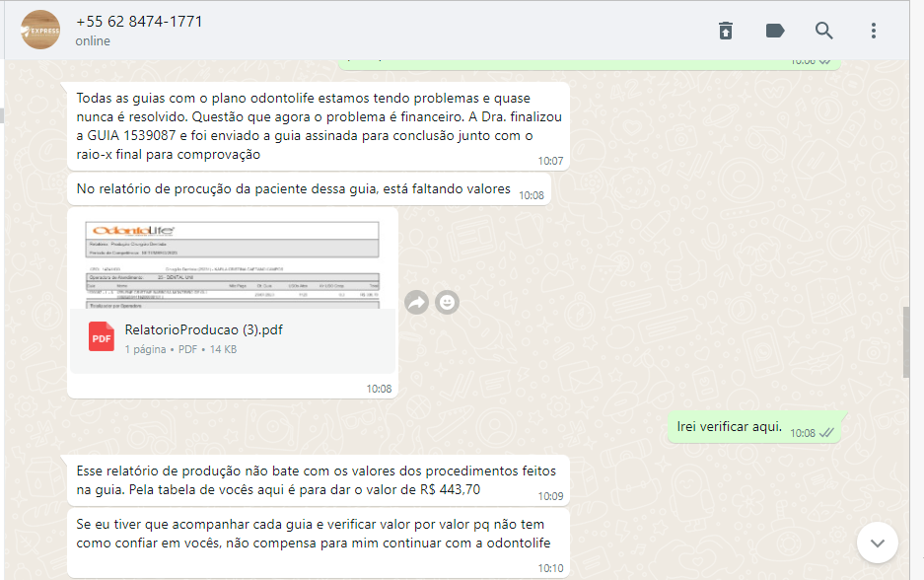Select message 'Se eu tiver que acompanhar cada guia'

click(319, 544)
